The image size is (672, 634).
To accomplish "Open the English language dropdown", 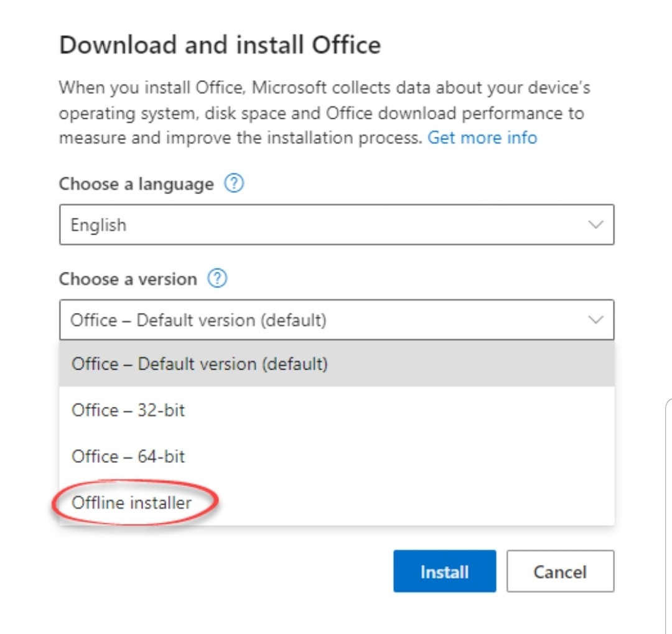I will pos(337,225).
